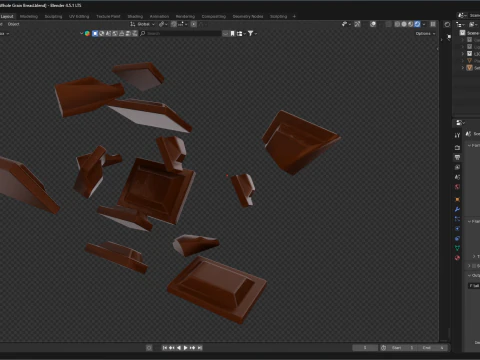The image size is (480, 360).
Task: Toggle X-ray mode button
Action: click(x=388, y=24)
